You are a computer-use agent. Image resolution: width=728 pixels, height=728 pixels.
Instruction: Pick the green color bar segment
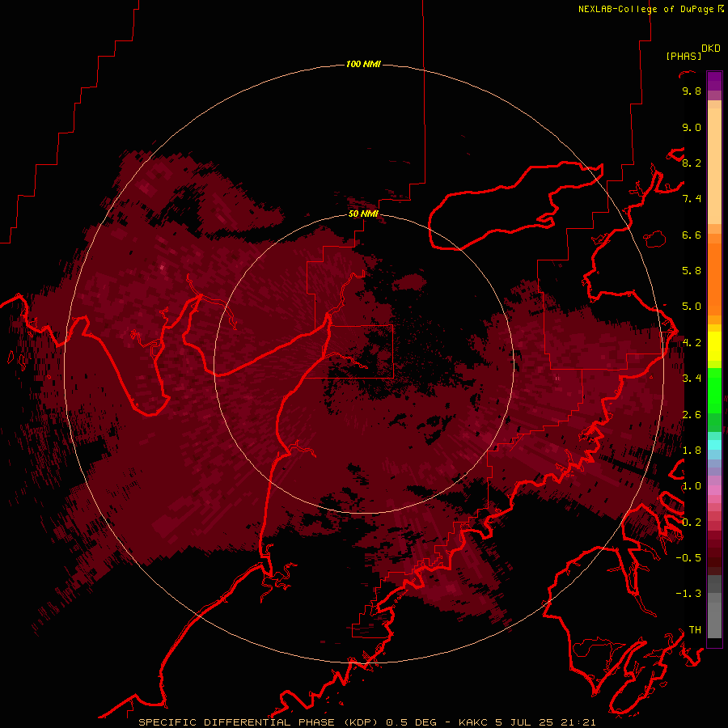(714, 390)
